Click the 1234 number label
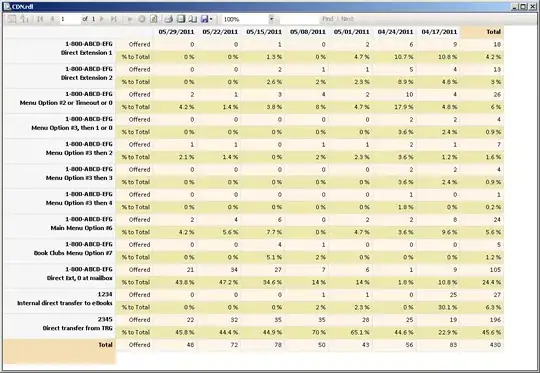This screenshot has height=373, width=540. pyautogui.click(x=105, y=294)
